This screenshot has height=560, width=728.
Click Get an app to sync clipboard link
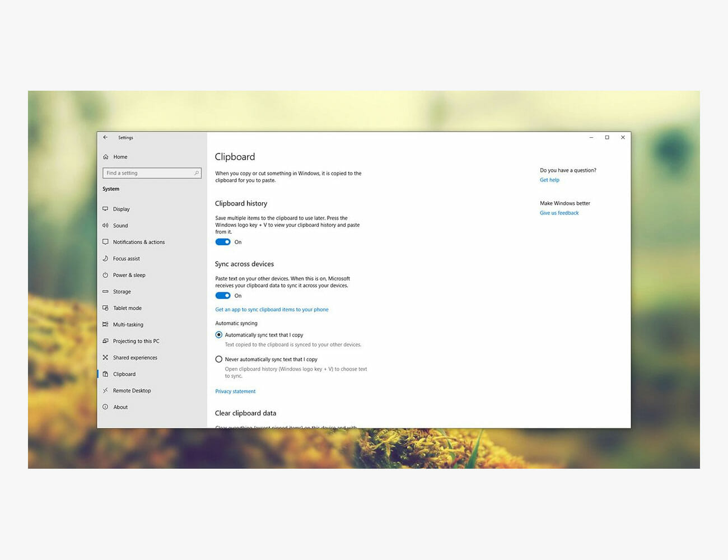[x=272, y=310]
